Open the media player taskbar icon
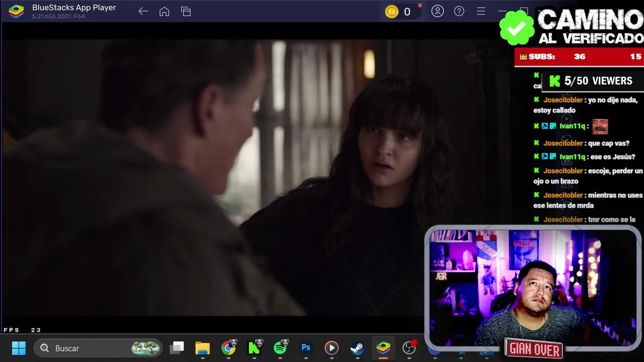The image size is (644, 362). [x=332, y=348]
